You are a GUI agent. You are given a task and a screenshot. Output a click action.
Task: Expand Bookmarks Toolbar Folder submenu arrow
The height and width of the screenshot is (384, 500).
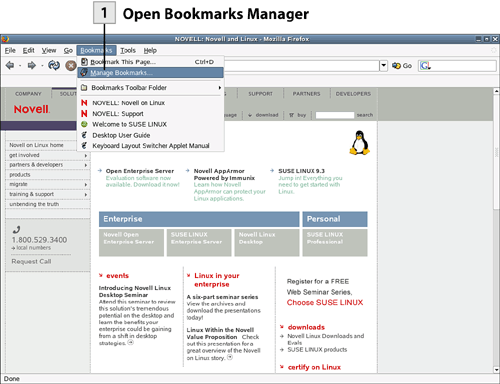coord(220,88)
